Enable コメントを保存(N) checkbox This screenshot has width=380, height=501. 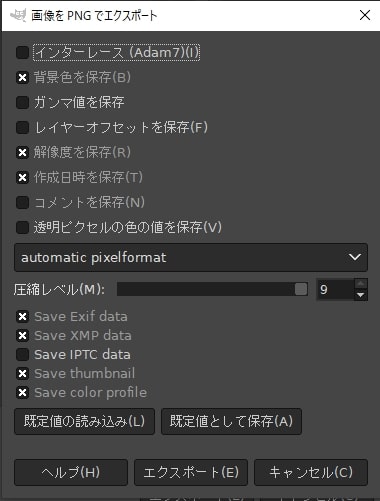22,202
